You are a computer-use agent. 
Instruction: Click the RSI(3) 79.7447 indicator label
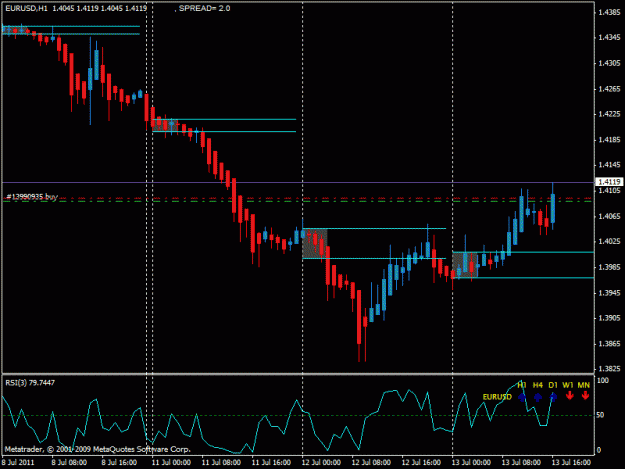coord(30,383)
